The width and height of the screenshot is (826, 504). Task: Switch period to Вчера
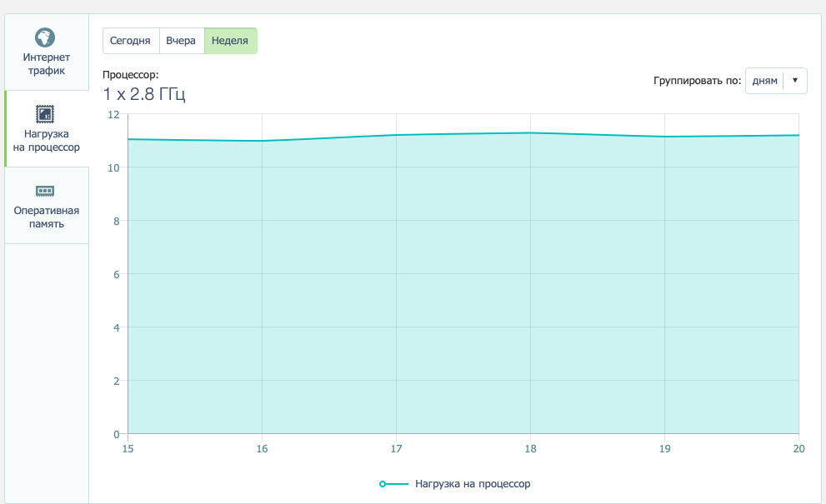181,41
